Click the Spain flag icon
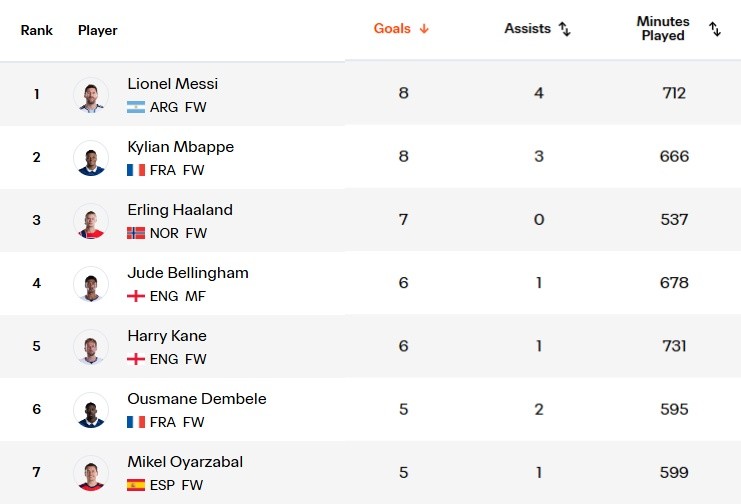 (136, 485)
